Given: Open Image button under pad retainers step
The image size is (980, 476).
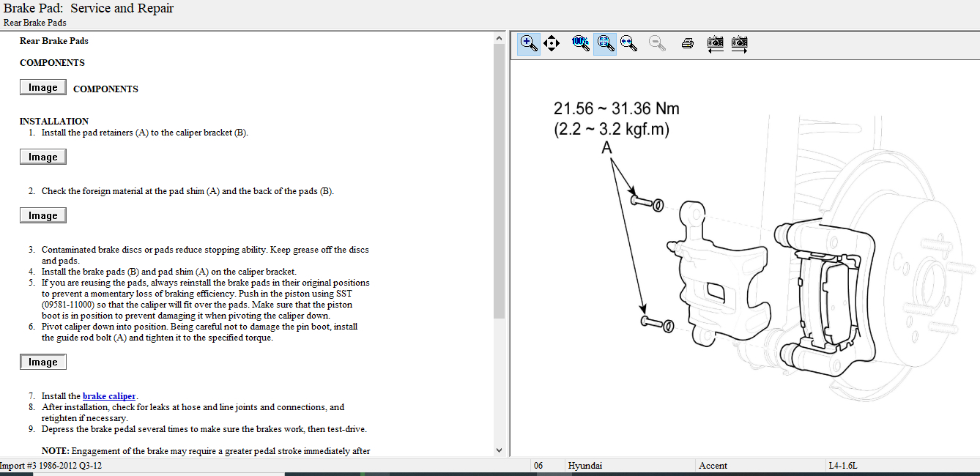Looking at the screenshot, I should tap(43, 157).
